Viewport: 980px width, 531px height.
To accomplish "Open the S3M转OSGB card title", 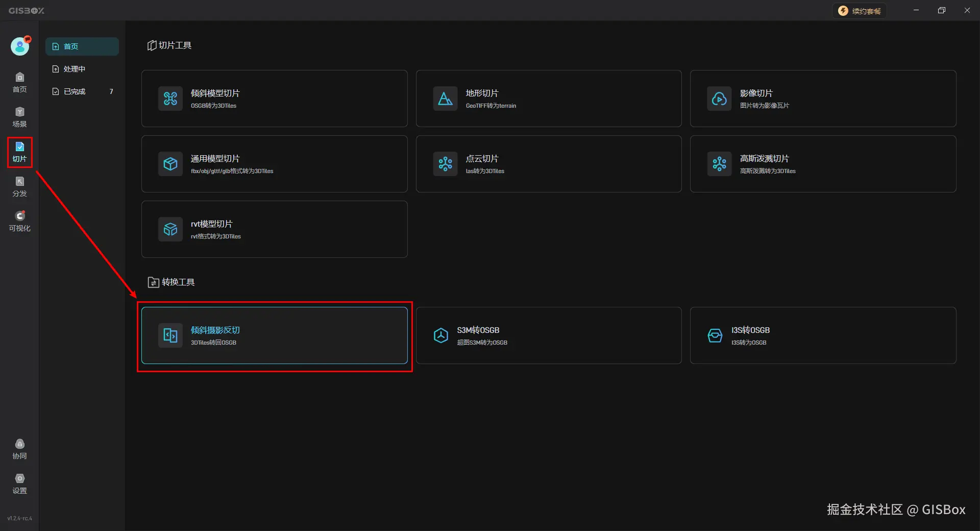I will 478,330.
